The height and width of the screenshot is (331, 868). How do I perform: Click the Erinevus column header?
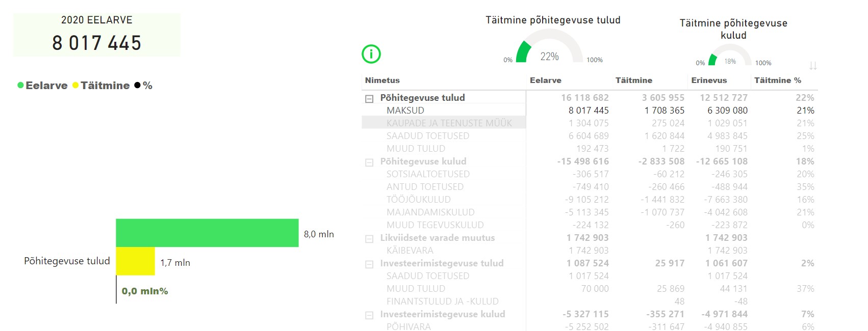(708, 80)
